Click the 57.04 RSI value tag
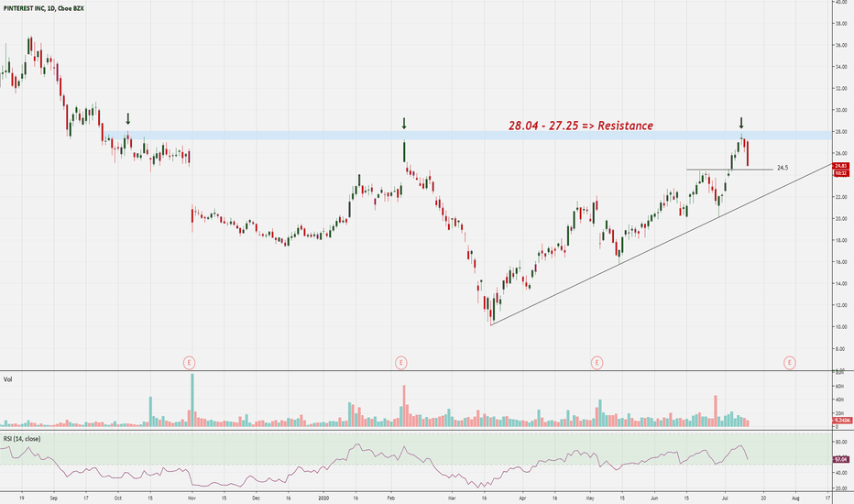This screenshot has height=504, width=854. [x=841, y=459]
